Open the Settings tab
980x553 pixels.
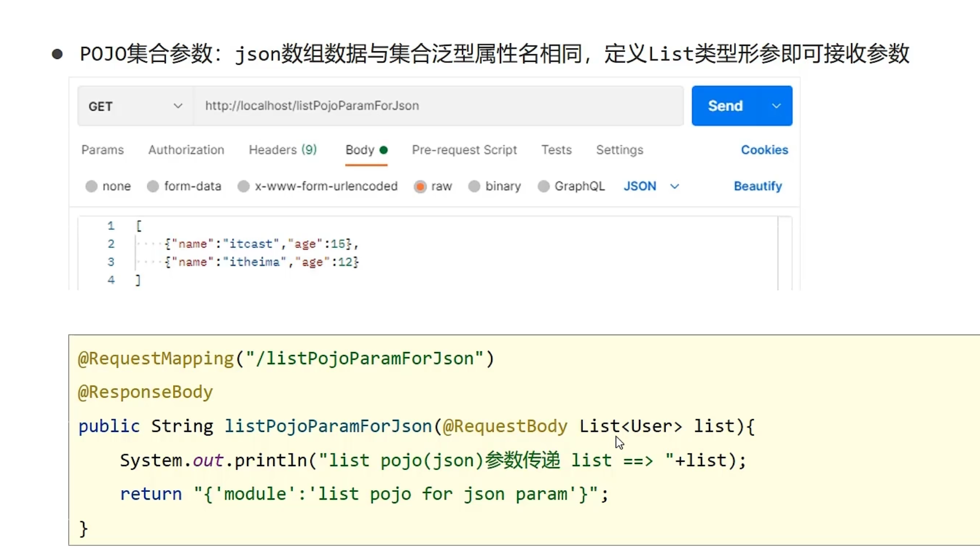(619, 150)
